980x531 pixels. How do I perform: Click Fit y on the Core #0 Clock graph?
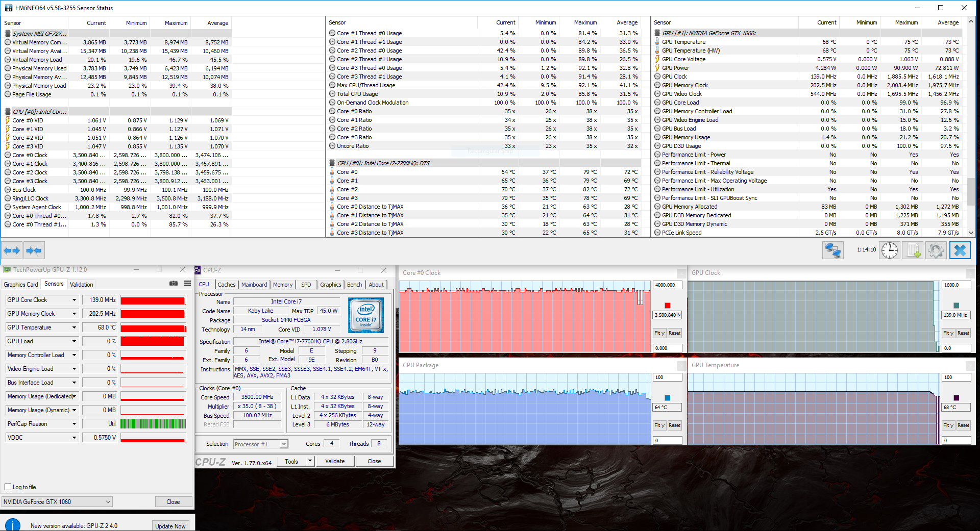(x=659, y=333)
